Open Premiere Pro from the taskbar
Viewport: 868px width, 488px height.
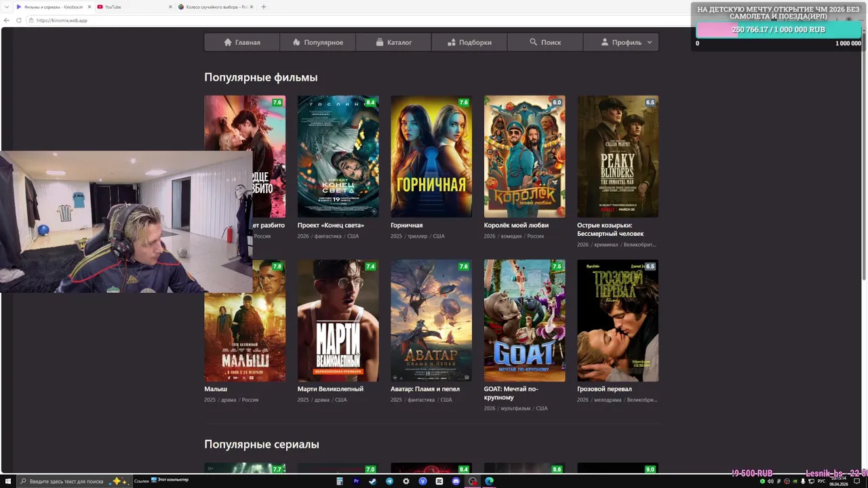point(356,481)
